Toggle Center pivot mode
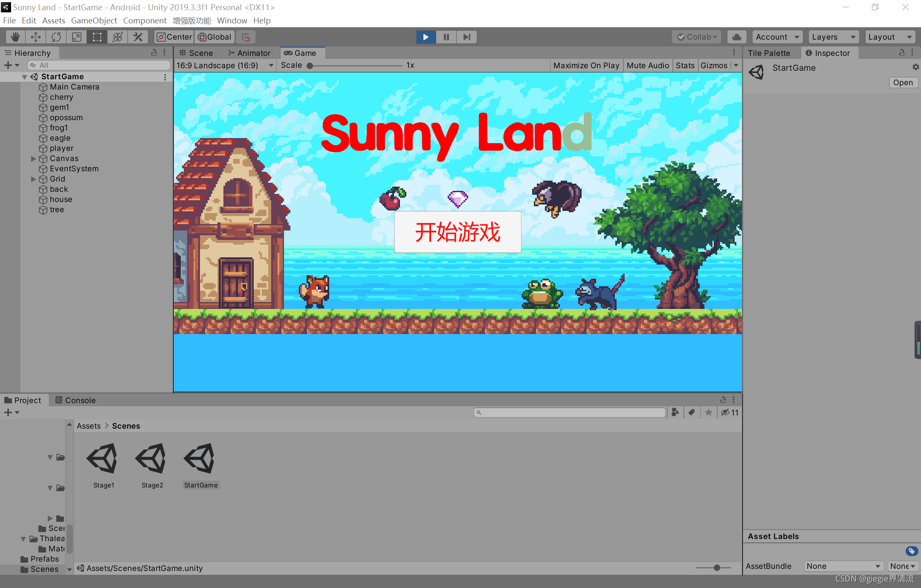The width and height of the screenshot is (921, 588). coord(174,37)
